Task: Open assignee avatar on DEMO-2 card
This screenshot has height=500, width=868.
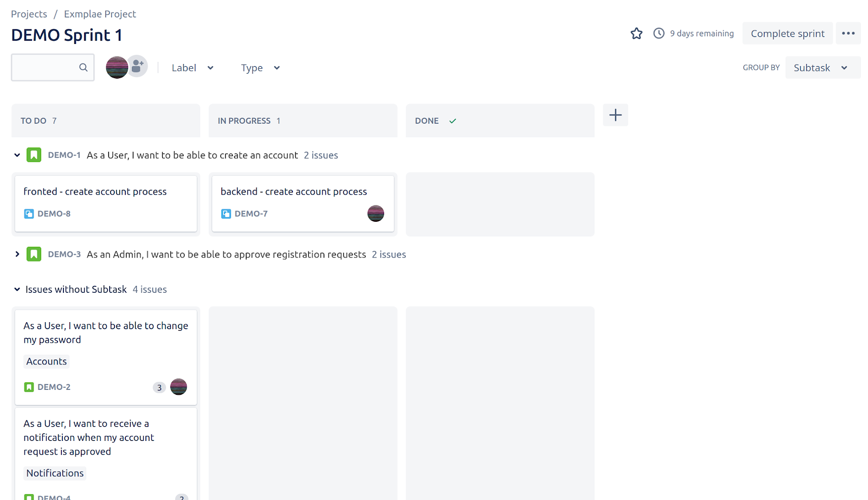Action: tap(178, 387)
